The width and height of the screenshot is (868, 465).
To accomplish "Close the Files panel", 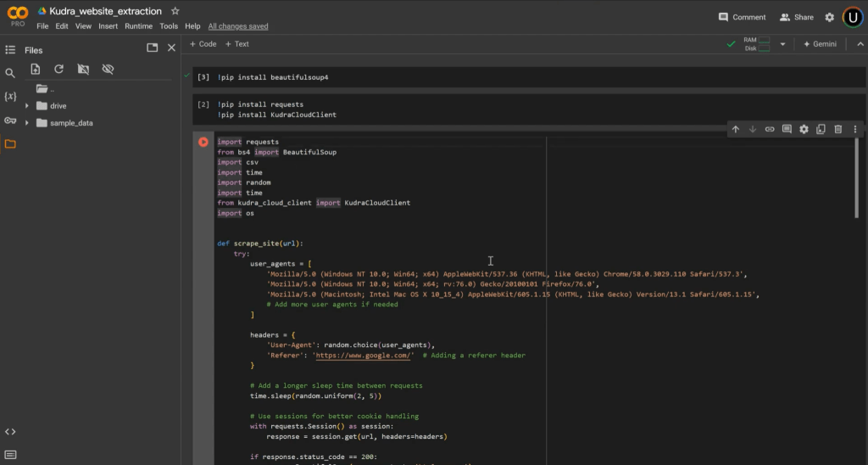I will (171, 48).
